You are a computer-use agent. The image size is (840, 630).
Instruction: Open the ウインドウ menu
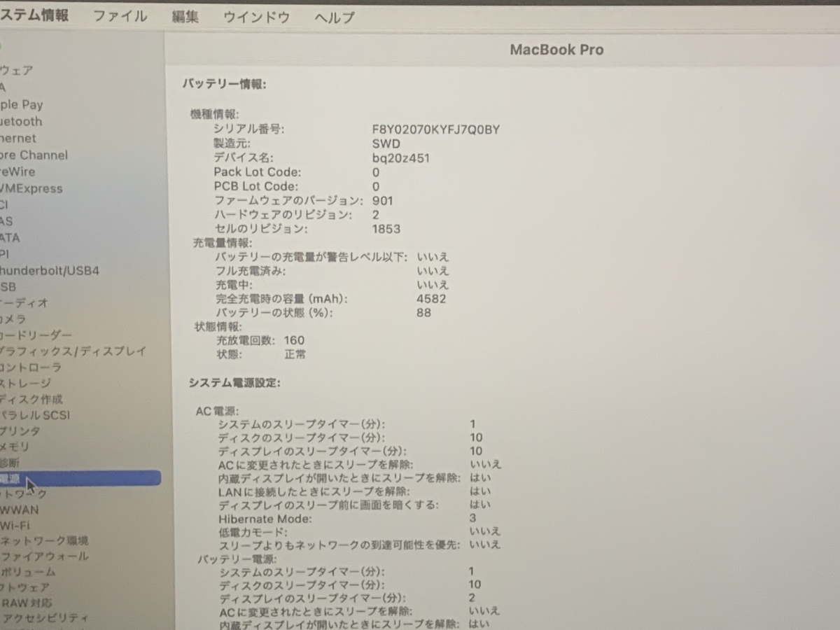[256, 15]
